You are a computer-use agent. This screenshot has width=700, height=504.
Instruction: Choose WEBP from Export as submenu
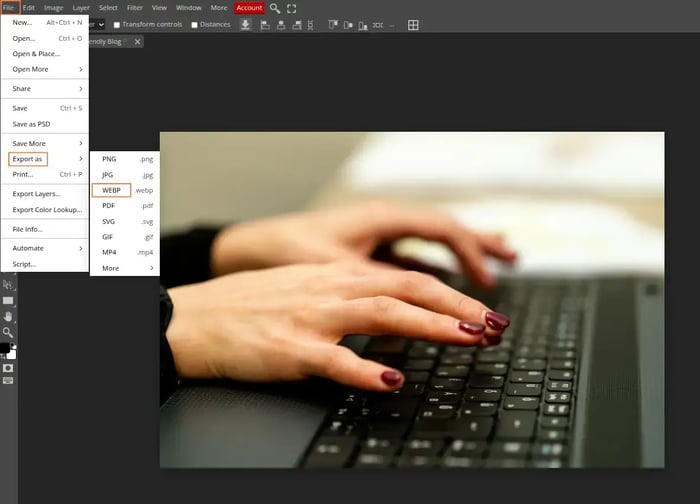(x=111, y=190)
